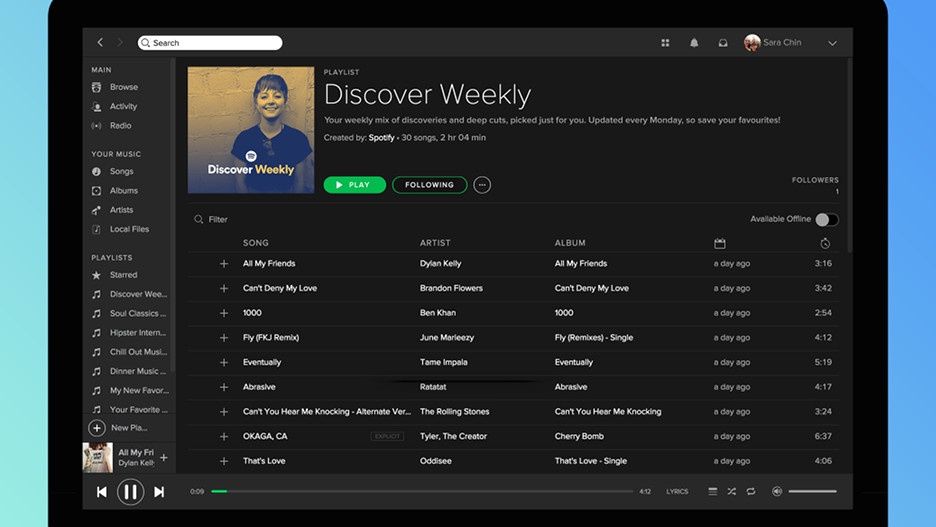Sort by duration clock icon

[825, 244]
